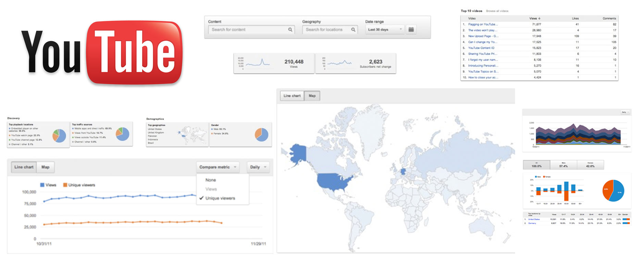
Task: Click the Video column header
Action: (x=472, y=19)
